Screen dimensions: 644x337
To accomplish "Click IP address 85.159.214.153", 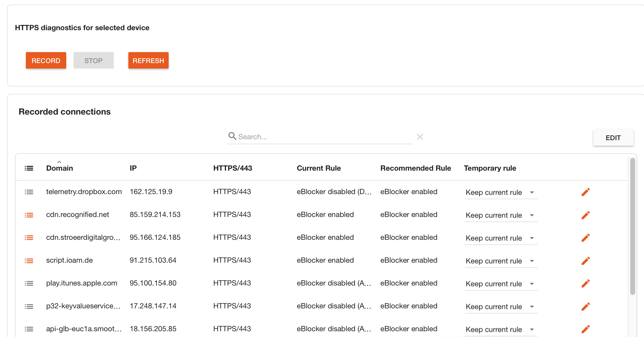I will [155, 215].
